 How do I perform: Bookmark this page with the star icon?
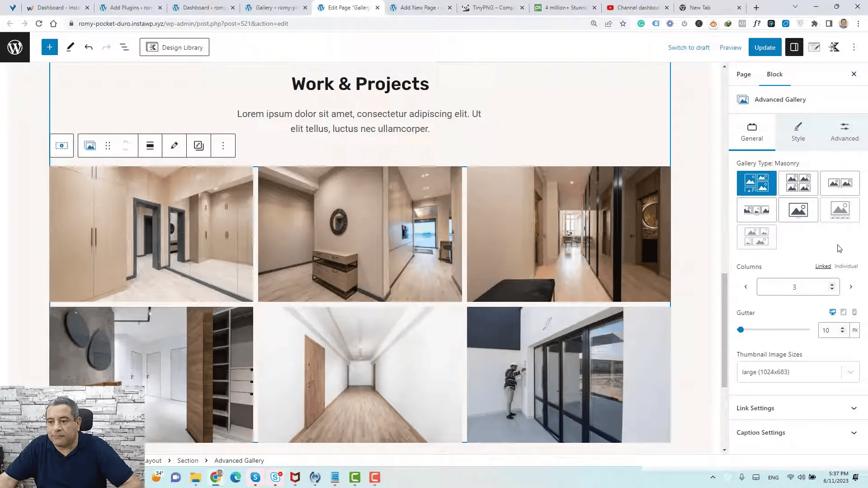coord(623,23)
